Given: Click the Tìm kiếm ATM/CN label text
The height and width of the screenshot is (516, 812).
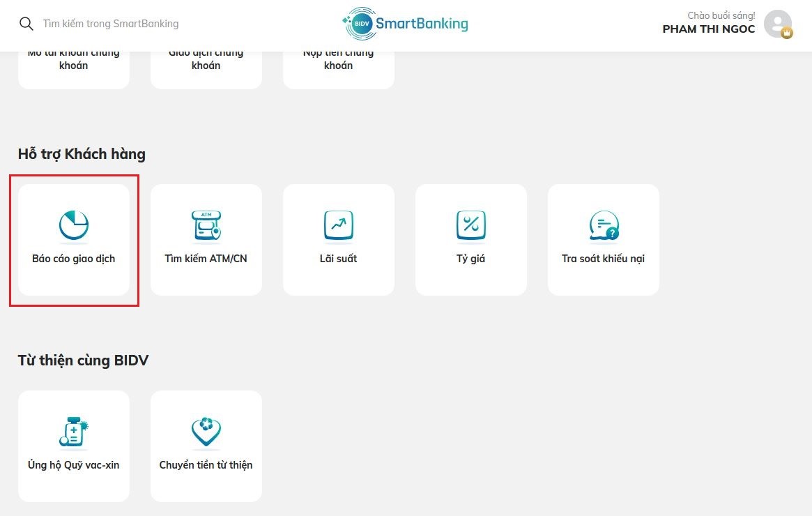Looking at the screenshot, I should point(206,259).
